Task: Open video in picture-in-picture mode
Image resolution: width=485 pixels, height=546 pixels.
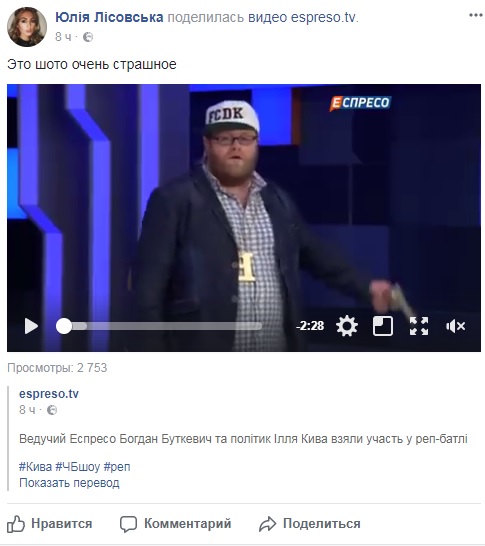Action: (383, 326)
